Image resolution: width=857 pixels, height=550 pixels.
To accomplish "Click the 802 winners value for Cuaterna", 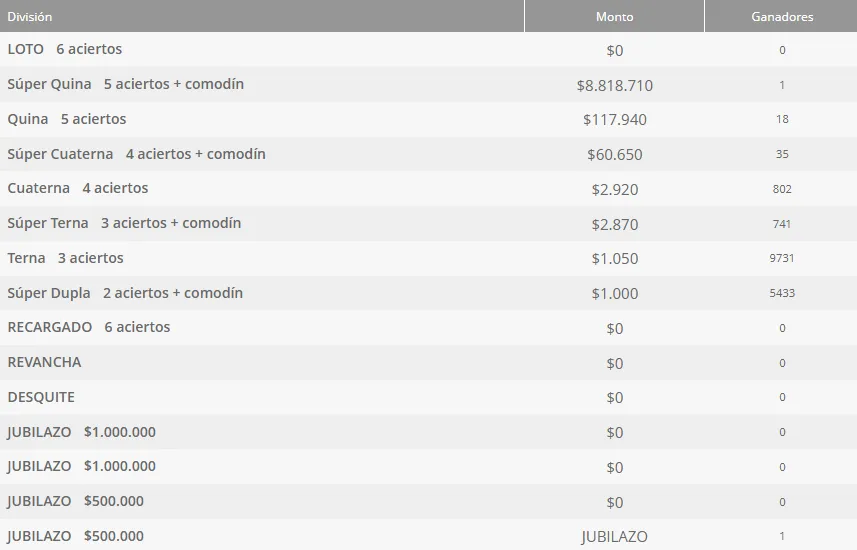I will pyautogui.click(x=782, y=189).
